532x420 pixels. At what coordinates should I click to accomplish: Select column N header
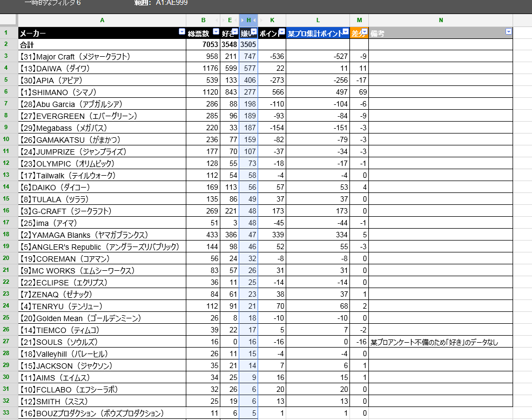pos(441,21)
